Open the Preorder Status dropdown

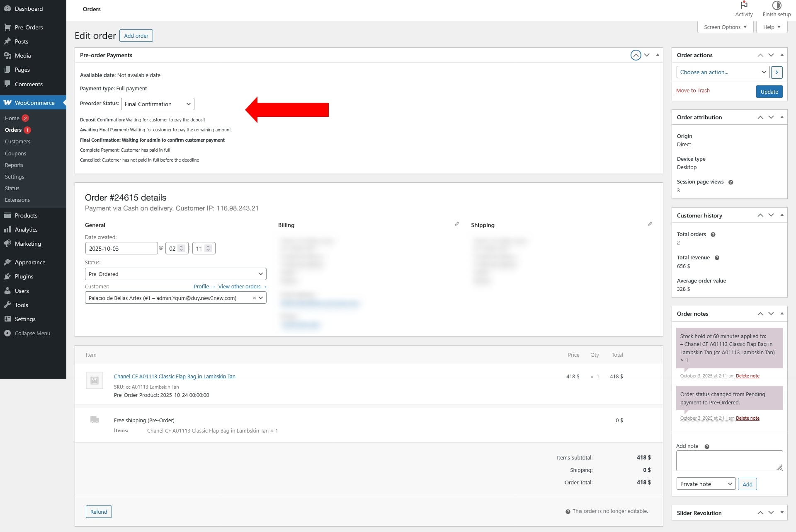click(158, 104)
